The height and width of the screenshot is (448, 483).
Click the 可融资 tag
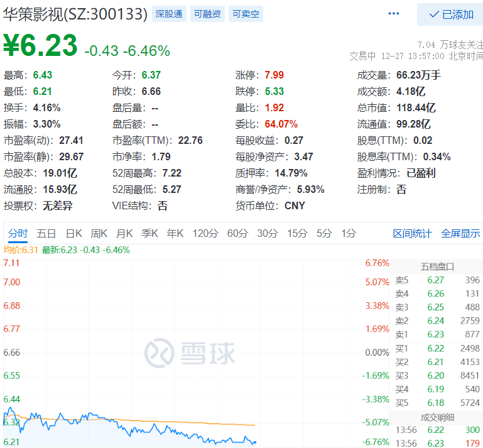click(207, 14)
